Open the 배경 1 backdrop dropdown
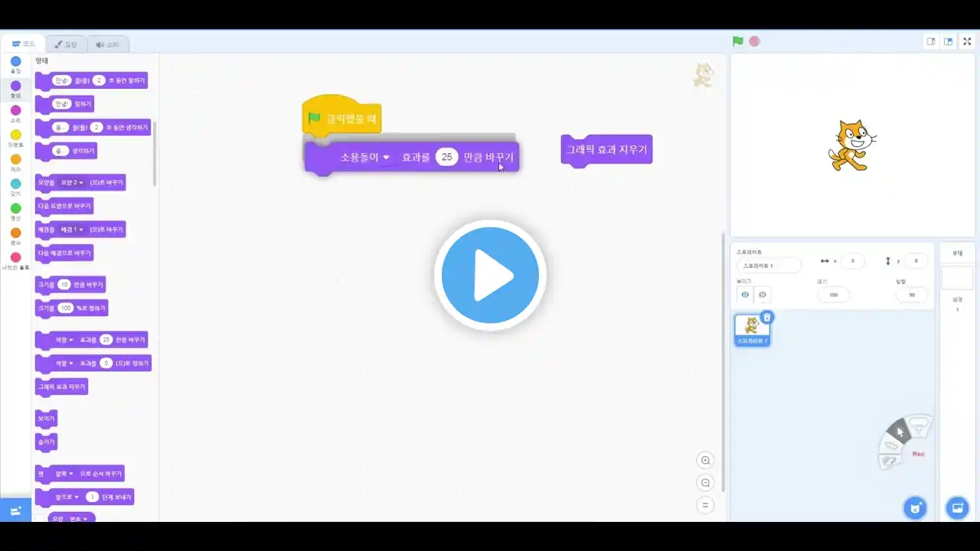 point(73,230)
